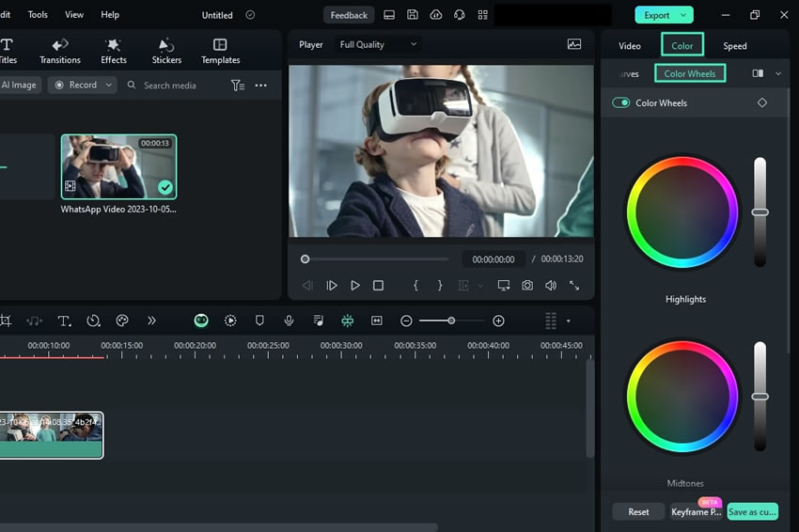Stop playback with the stop button
Image resolution: width=799 pixels, height=532 pixels.
click(378, 286)
